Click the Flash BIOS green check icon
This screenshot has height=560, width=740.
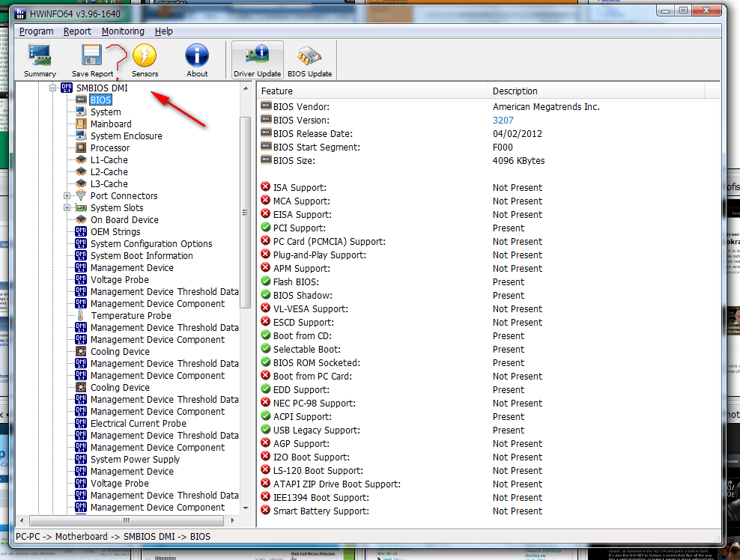[x=266, y=281]
